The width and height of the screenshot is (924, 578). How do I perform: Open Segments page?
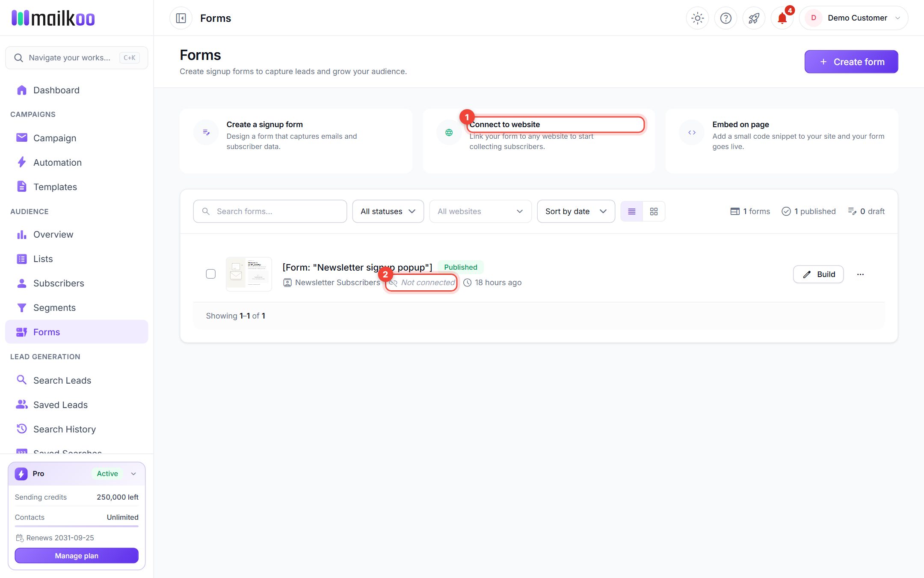(77, 307)
